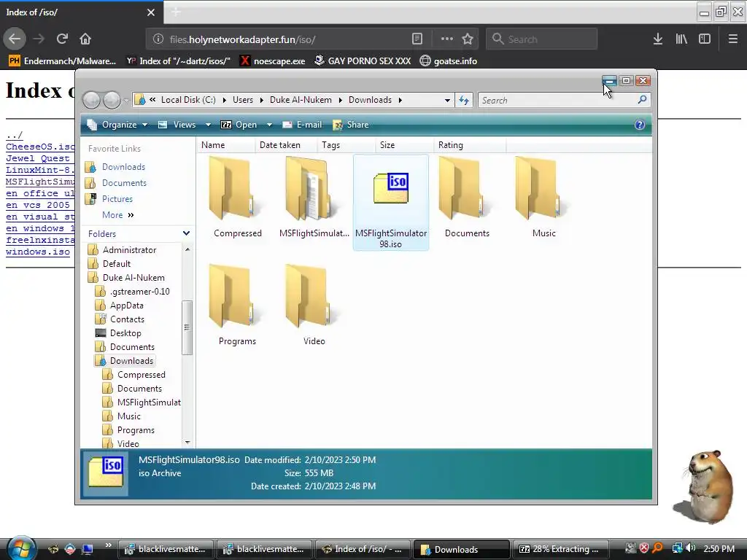
Task: Expand the Open button dropdown arrow
Action: (269, 125)
